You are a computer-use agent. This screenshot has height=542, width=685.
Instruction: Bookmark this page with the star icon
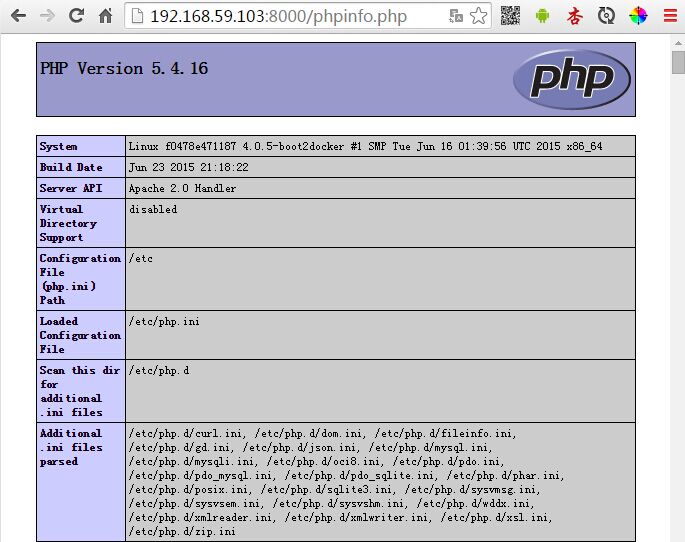[478, 16]
